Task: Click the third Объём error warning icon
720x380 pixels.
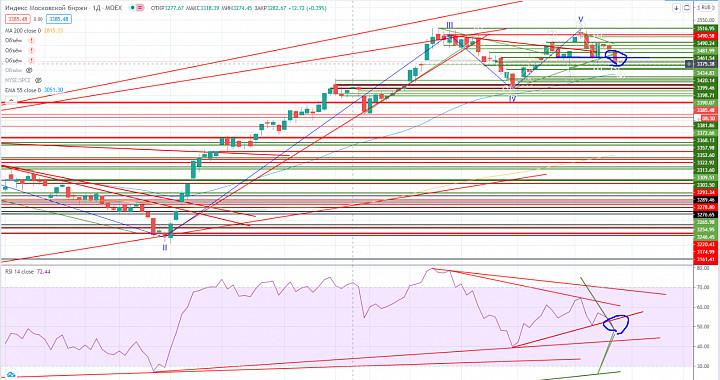Action: (31, 61)
